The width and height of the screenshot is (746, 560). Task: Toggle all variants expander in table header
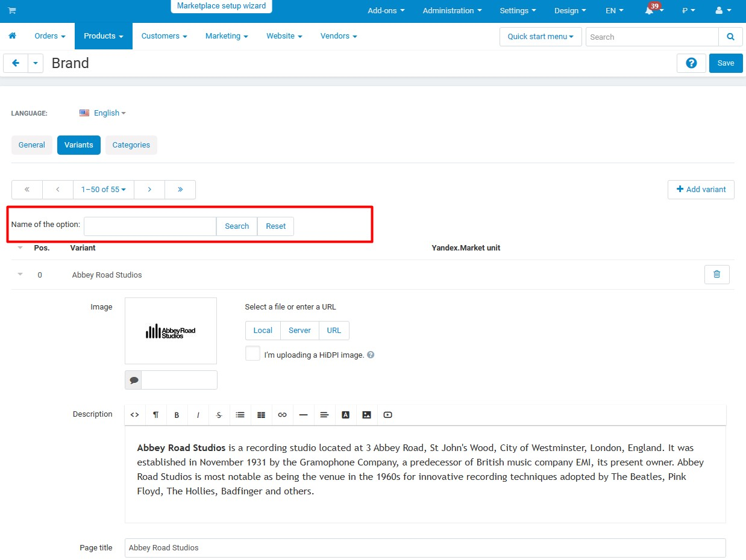20,247
